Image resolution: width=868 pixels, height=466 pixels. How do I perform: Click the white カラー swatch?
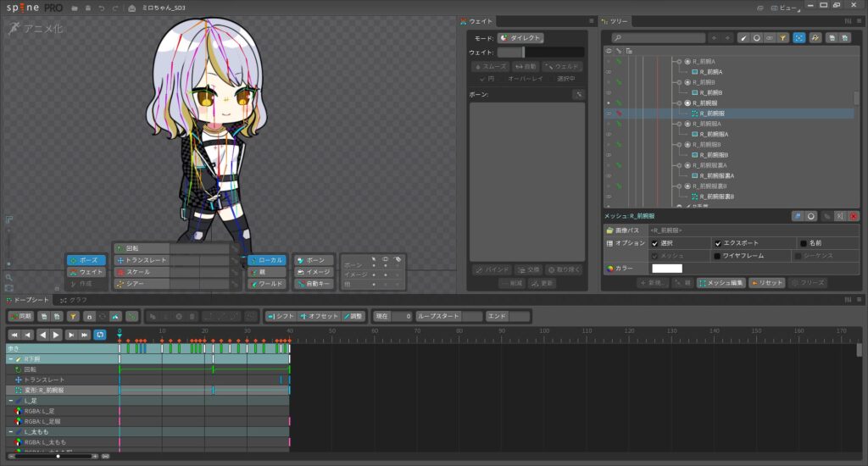667,269
